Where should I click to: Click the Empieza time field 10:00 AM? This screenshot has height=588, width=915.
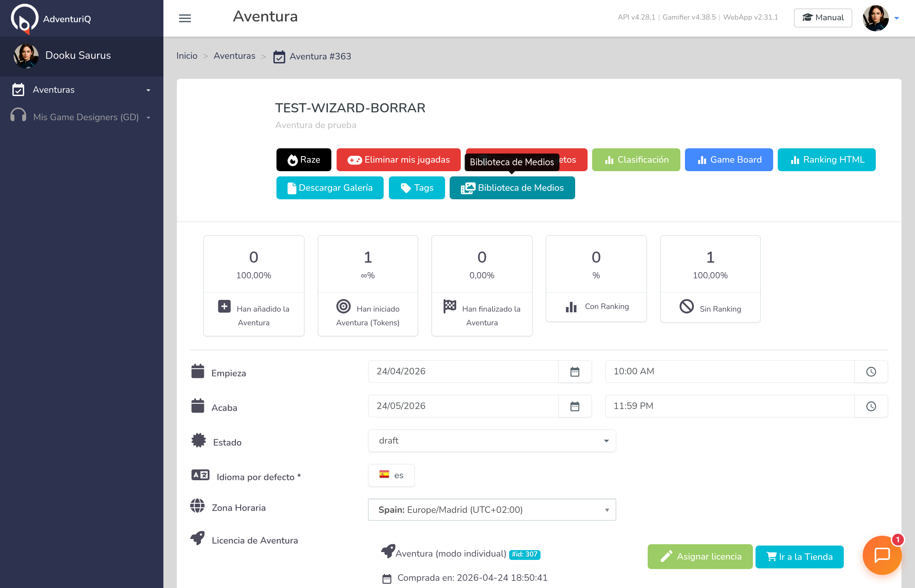pyautogui.click(x=730, y=371)
